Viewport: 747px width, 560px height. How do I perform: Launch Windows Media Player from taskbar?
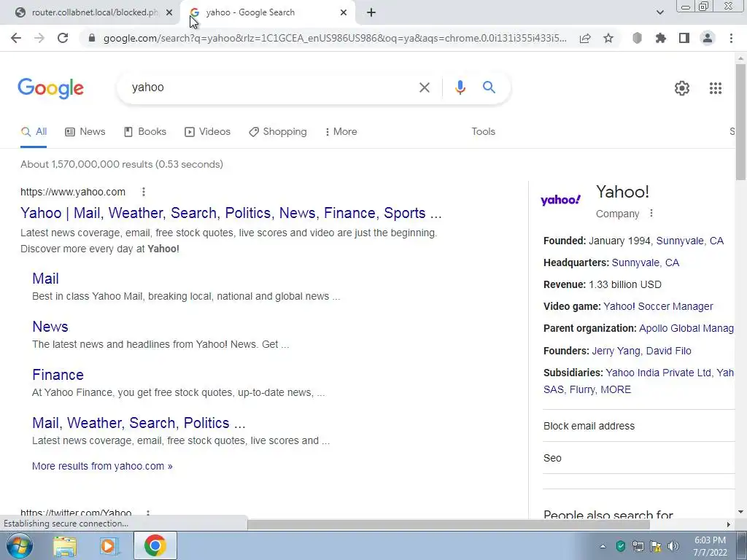click(x=109, y=546)
